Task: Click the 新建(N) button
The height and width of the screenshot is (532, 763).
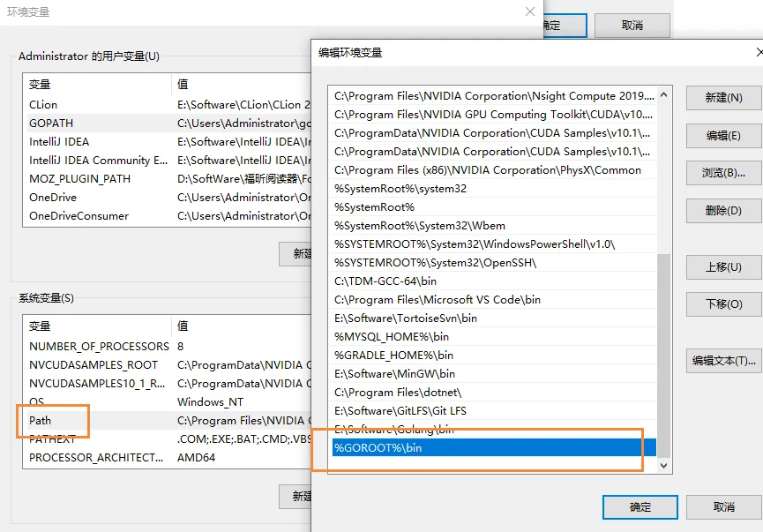Action: (x=722, y=98)
